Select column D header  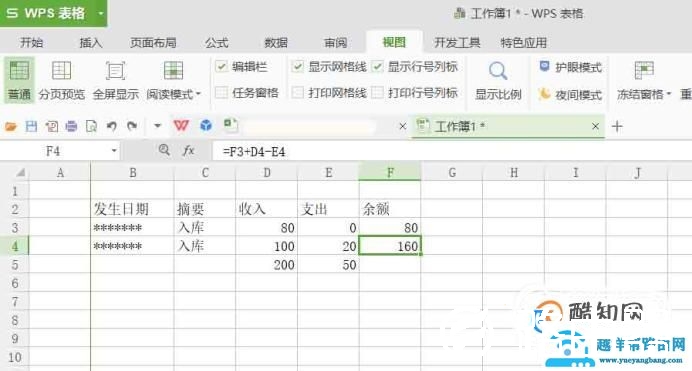pos(267,172)
